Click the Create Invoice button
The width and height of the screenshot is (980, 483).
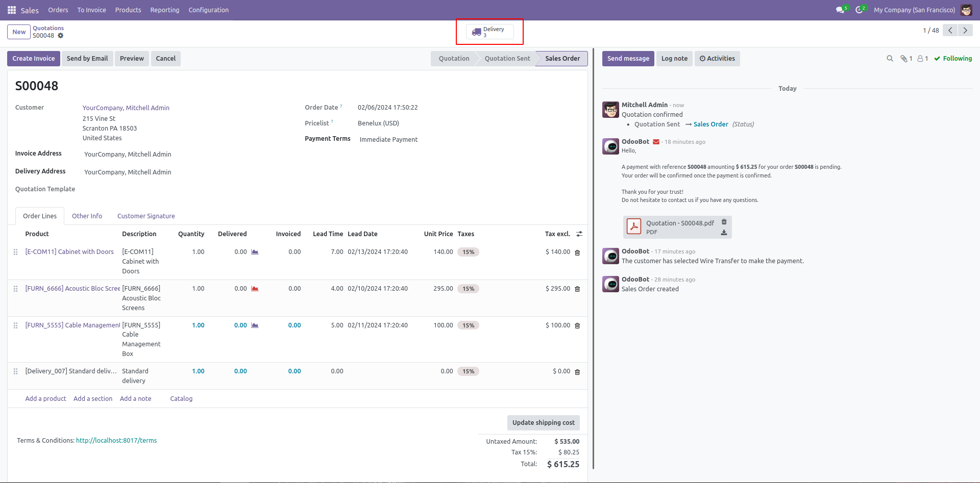coord(34,59)
